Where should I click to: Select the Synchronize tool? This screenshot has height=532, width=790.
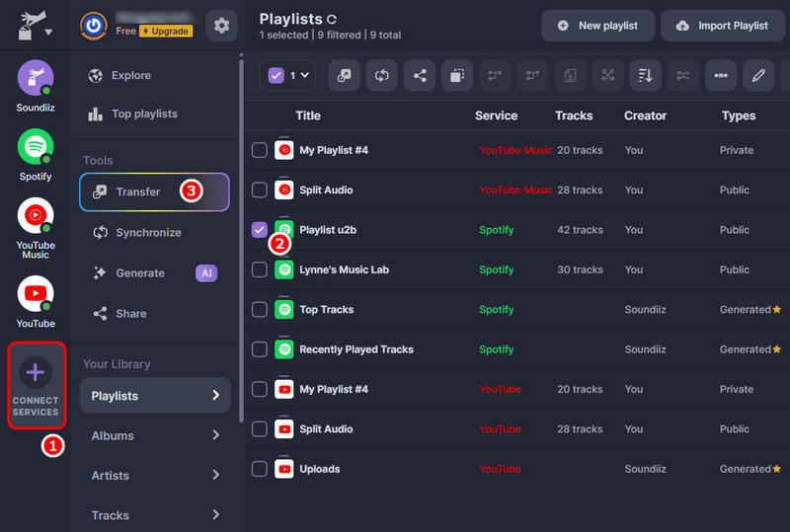tap(137, 232)
